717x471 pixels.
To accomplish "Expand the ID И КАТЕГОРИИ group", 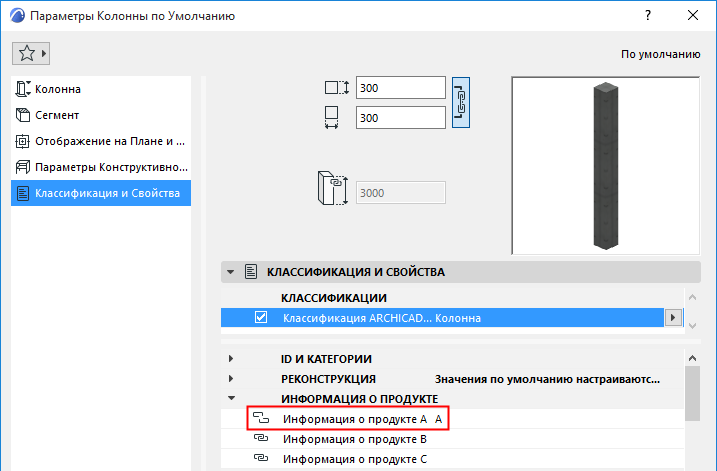I will point(231,359).
